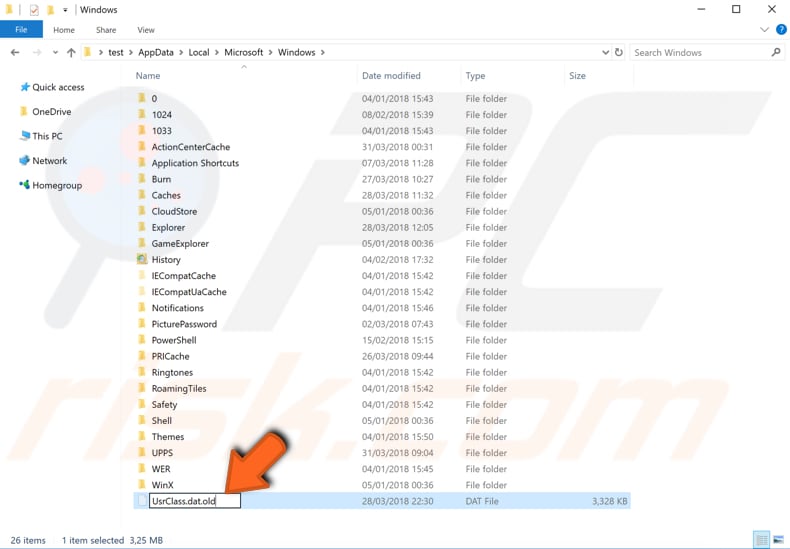The height and width of the screenshot is (549, 790).
Task: Select the 'Explorer' folder name
Action: [x=168, y=228]
